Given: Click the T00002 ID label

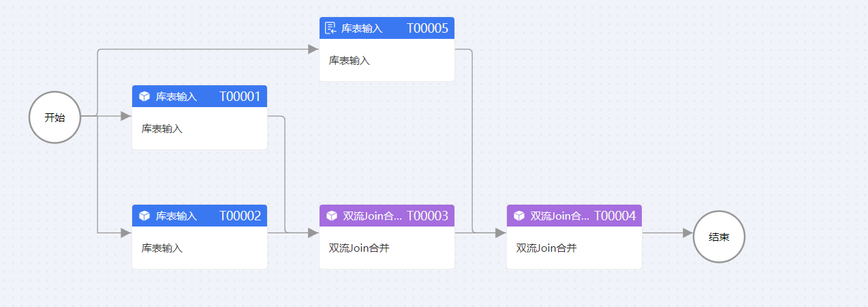Looking at the screenshot, I should (240, 216).
